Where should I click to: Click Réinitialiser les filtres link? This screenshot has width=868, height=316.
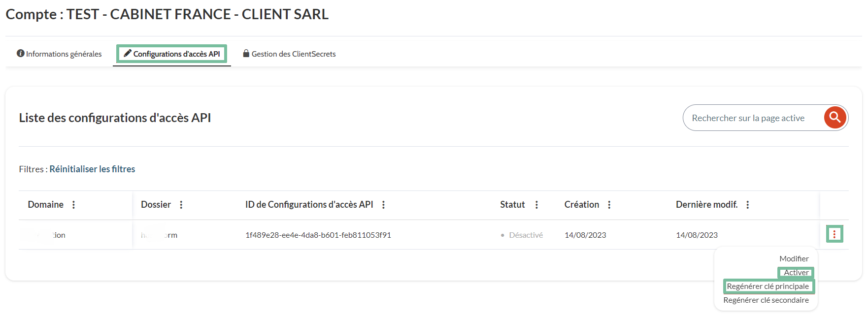[92, 169]
